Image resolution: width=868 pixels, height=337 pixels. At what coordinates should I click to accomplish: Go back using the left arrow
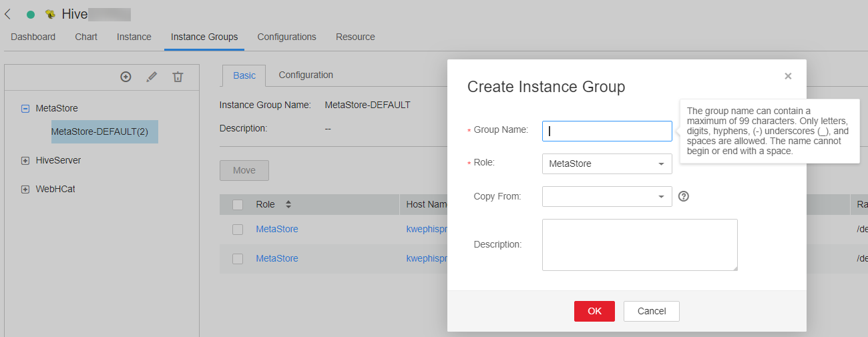click(x=7, y=14)
